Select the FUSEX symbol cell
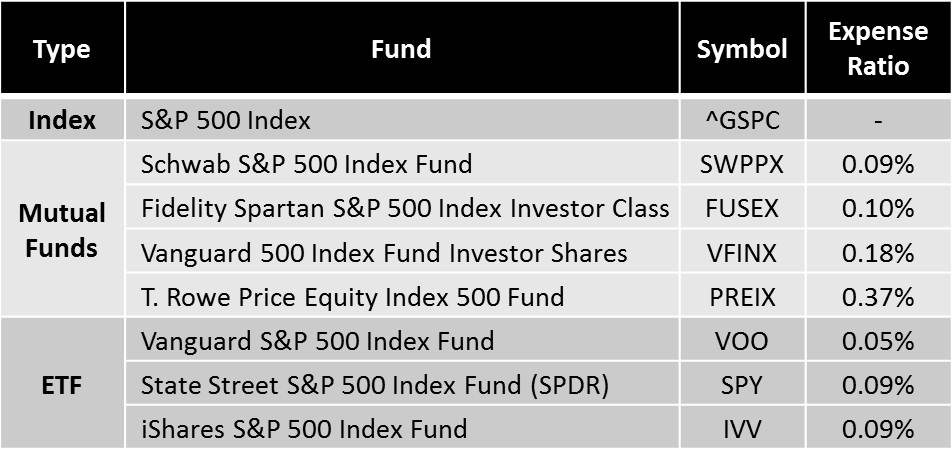Screen dimensions: 952x462 742,208
